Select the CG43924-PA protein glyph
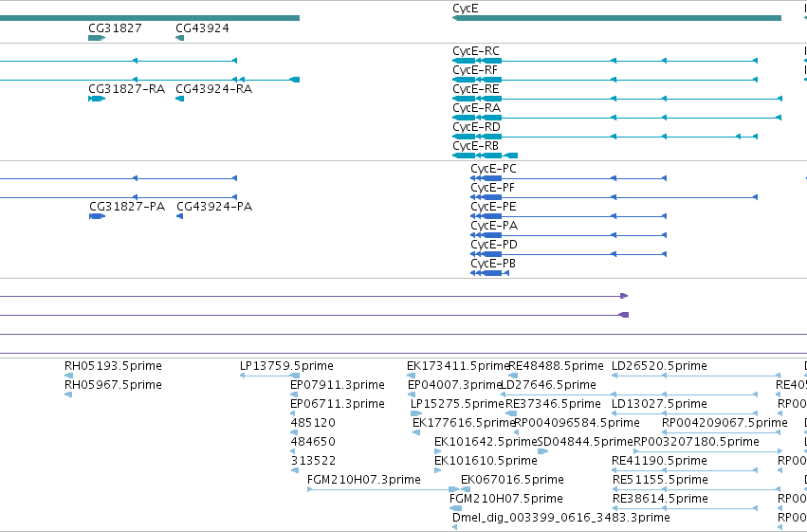Viewport: 807px width, 532px height. pyautogui.click(x=179, y=216)
